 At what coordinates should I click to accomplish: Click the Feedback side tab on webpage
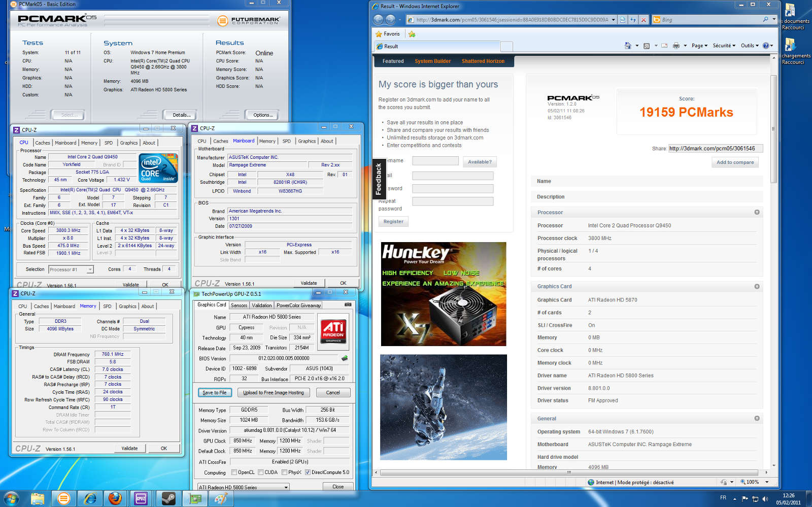[x=378, y=179]
